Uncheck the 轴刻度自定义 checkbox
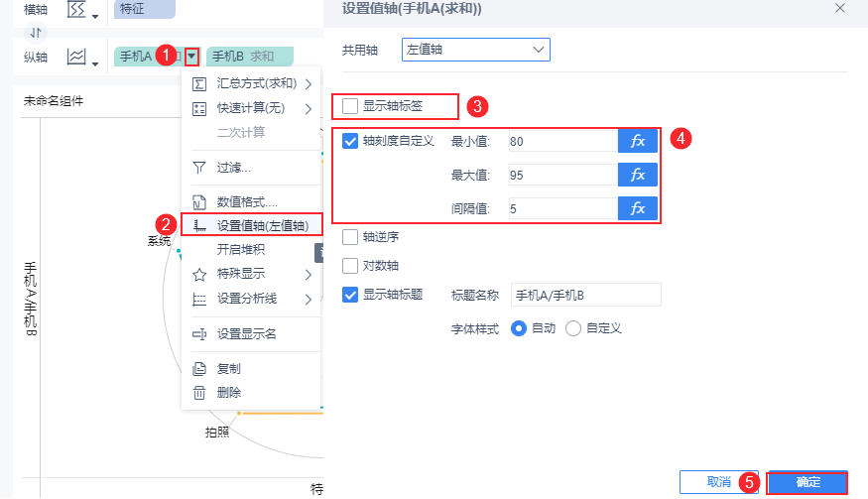 349,141
